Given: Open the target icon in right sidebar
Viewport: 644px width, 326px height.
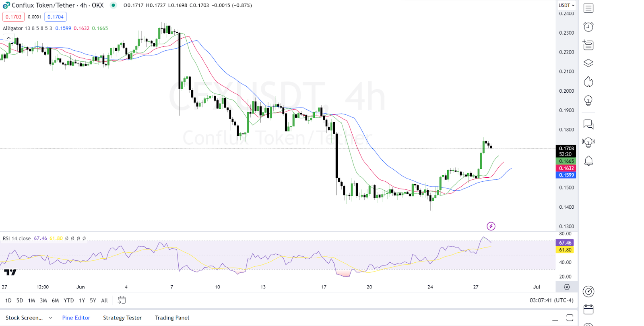Looking at the screenshot, I should [588, 291].
